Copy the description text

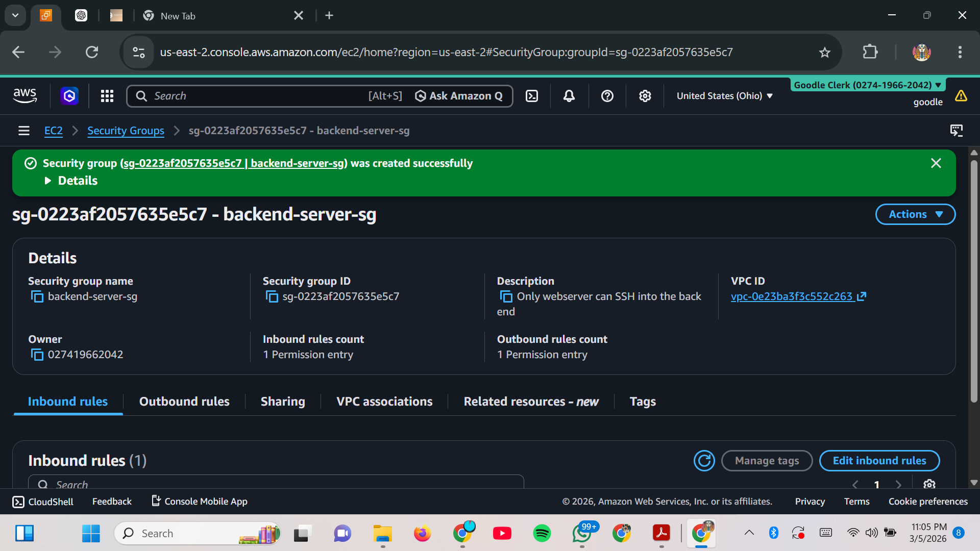click(506, 296)
